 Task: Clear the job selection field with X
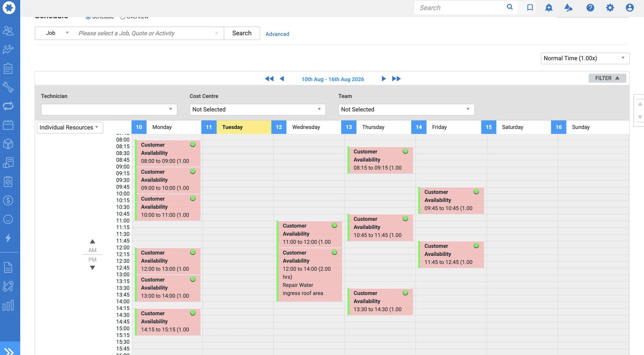(217, 33)
